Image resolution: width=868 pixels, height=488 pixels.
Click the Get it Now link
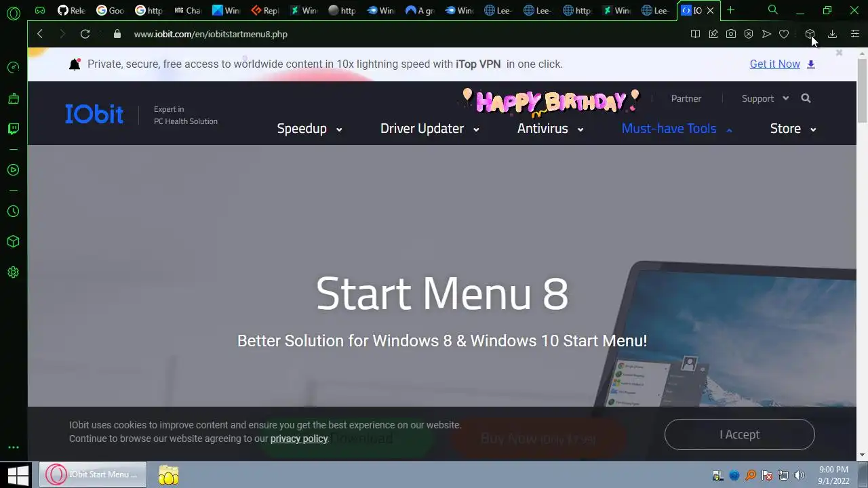(x=774, y=64)
